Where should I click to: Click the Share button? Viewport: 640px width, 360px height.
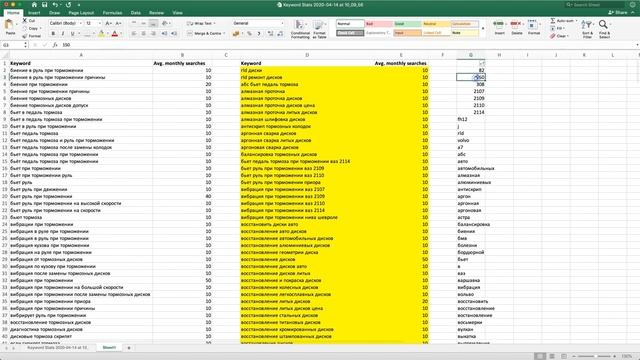pyautogui.click(x=618, y=13)
